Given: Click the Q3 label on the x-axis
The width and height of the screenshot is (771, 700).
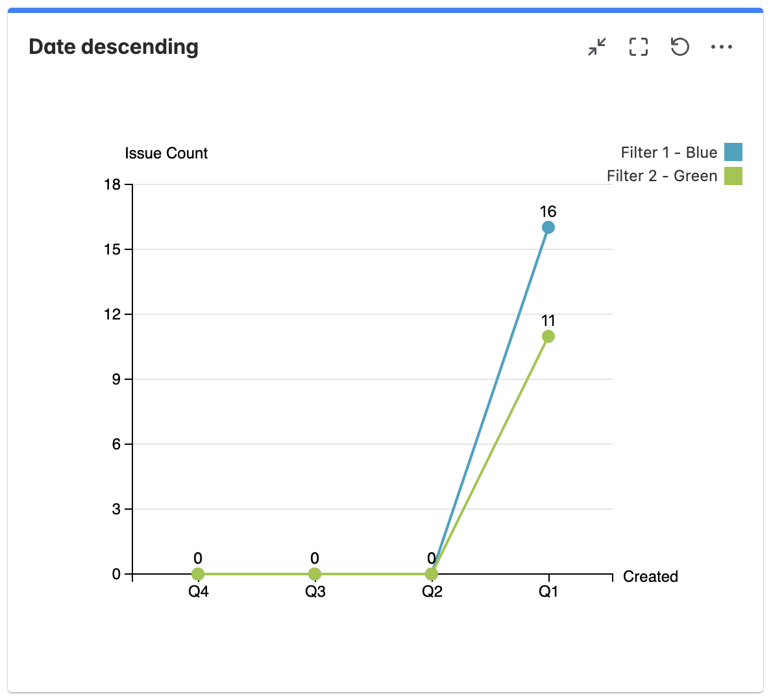Looking at the screenshot, I should coord(314,592).
